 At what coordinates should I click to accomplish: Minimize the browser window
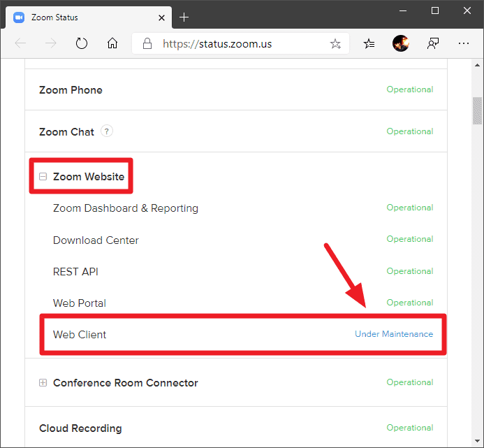(403, 10)
